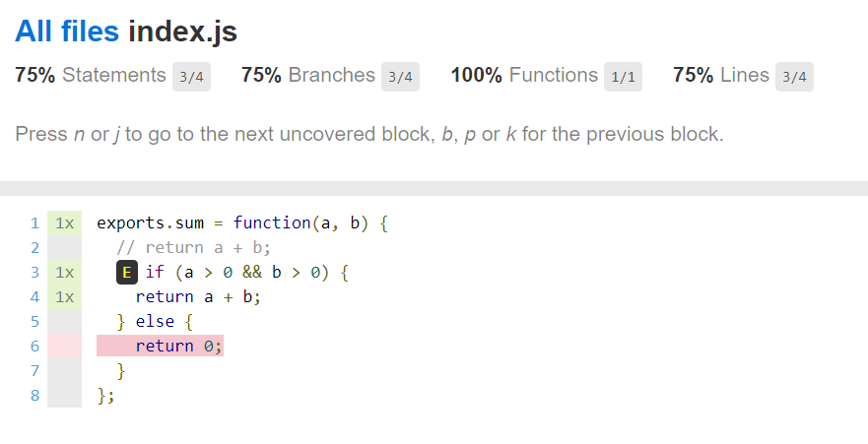The width and height of the screenshot is (868, 444).
Task: Select the 3/4 Statements fraction badge
Action: pyautogui.click(x=191, y=77)
